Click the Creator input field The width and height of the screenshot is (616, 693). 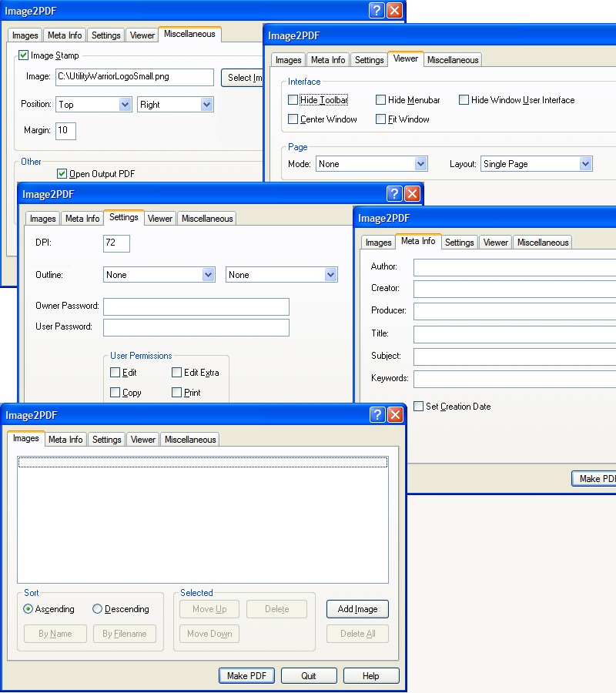tap(515, 289)
